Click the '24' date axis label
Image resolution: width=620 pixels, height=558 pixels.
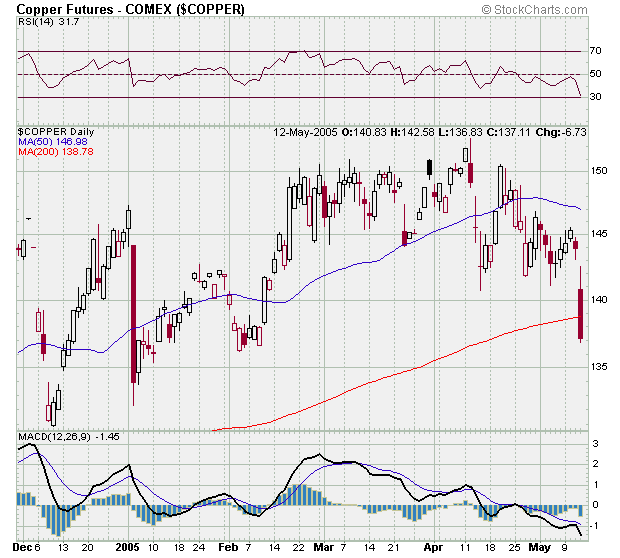[199, 547]
